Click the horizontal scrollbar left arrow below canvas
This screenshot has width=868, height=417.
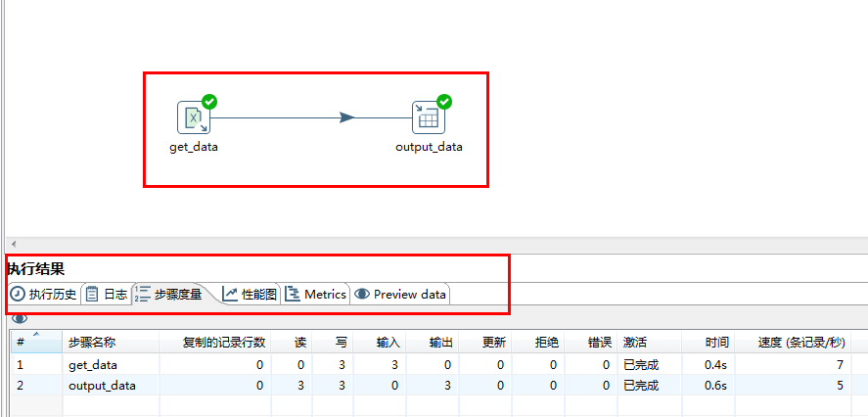point(14,244)
